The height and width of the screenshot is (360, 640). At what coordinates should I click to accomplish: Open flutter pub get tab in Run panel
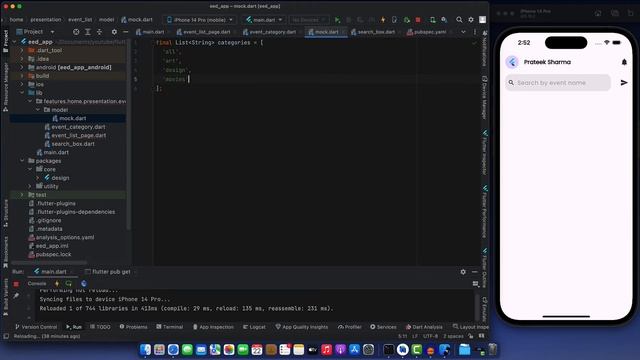(x=108, y=272)
